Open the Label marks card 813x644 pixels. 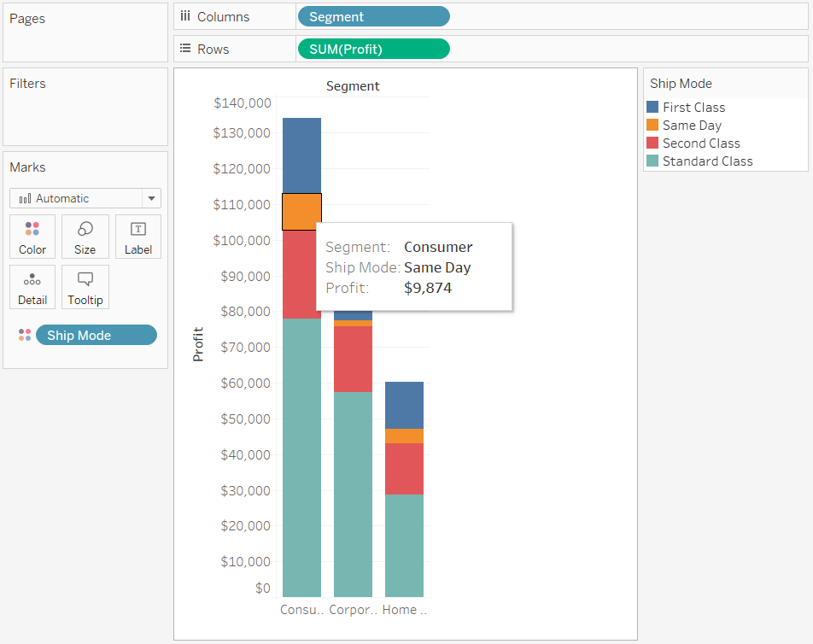click(137, 237)
